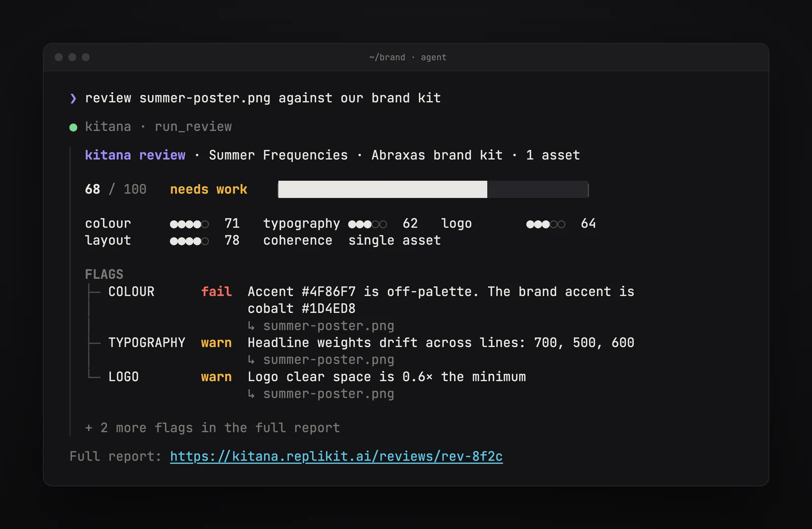Select the LOGO flag tree row label
This screenshot has width=812, height=529.
click(123, 377)
